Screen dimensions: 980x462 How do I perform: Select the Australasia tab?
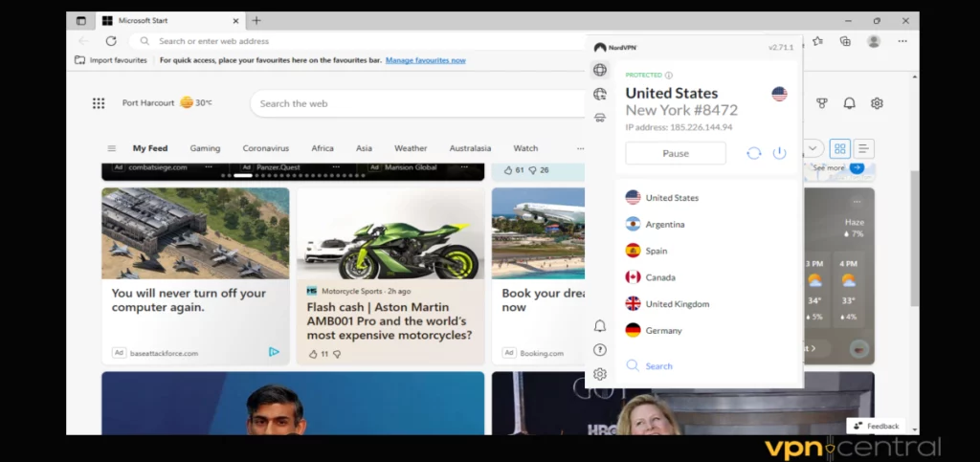click(x=470, y=148)
